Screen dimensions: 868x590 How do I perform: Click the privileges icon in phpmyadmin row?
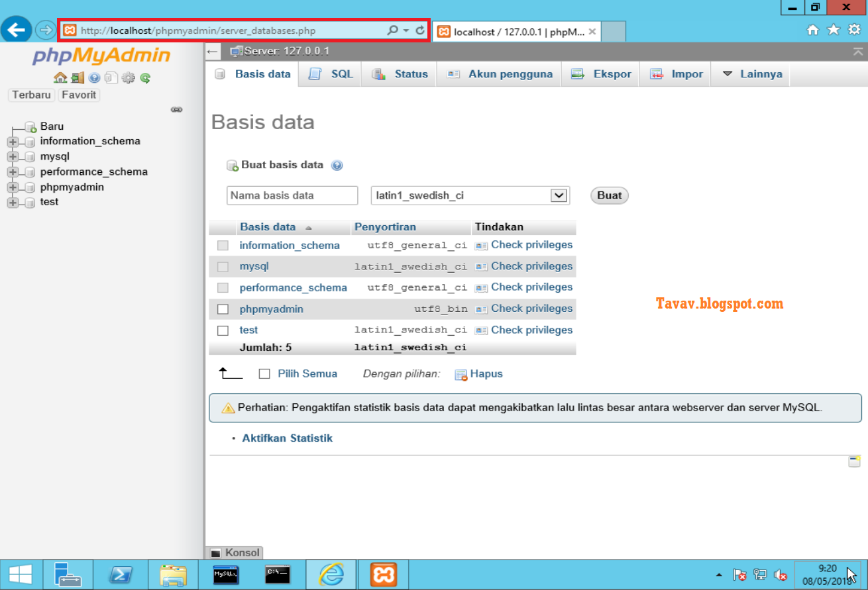click(x=481, y=309)
